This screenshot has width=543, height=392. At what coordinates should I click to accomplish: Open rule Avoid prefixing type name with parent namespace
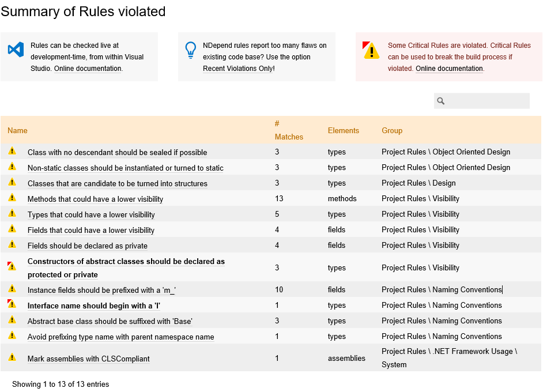[x=121, y=337]
